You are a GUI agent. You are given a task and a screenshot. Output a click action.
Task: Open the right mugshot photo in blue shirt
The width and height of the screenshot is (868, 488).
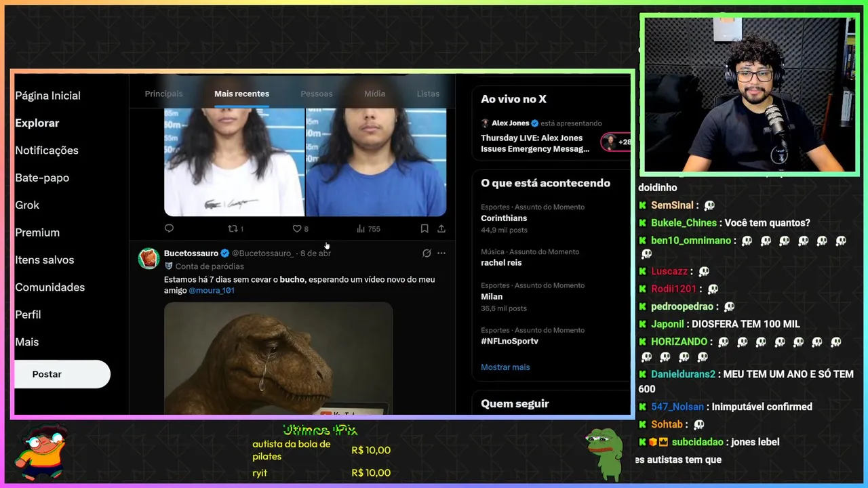(376, 162)
